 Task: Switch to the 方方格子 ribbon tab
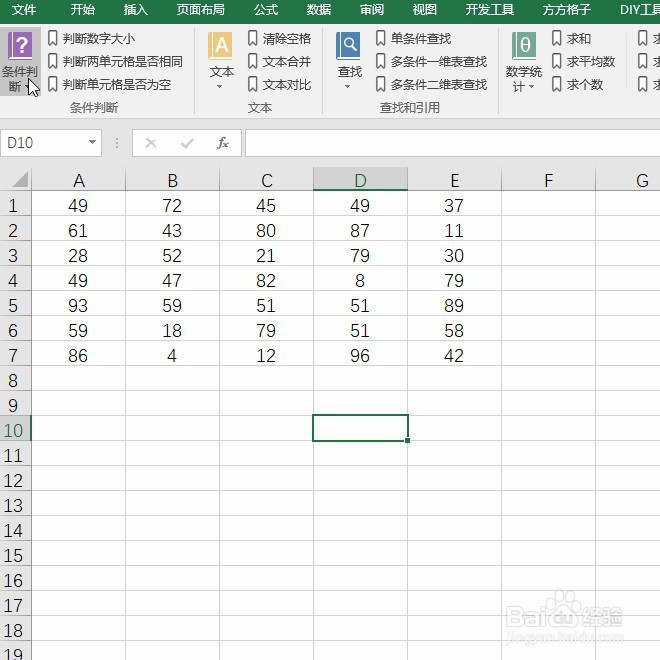pos(567,10)
